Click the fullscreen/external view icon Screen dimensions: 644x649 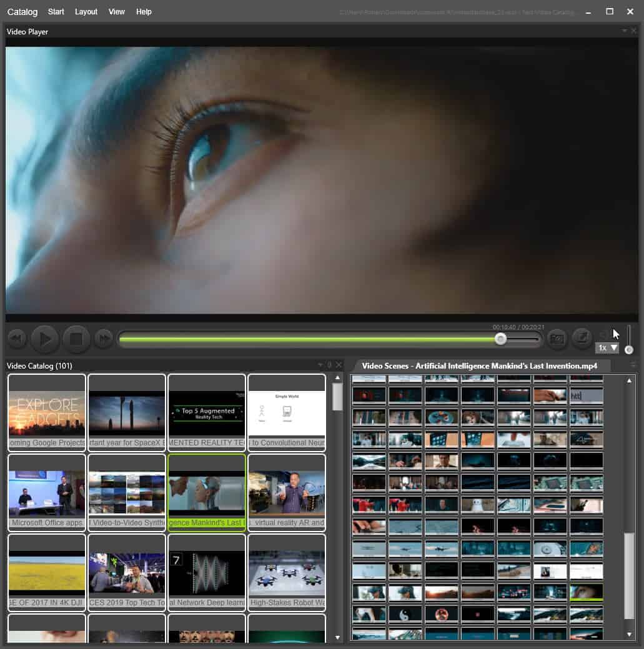pos(582,338)
